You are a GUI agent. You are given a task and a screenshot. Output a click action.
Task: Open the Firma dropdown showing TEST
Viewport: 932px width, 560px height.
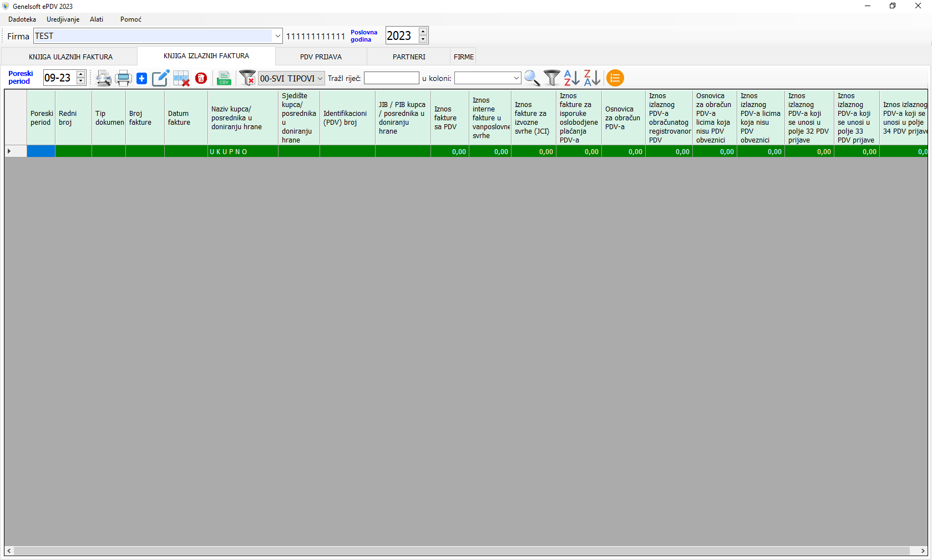277,36
